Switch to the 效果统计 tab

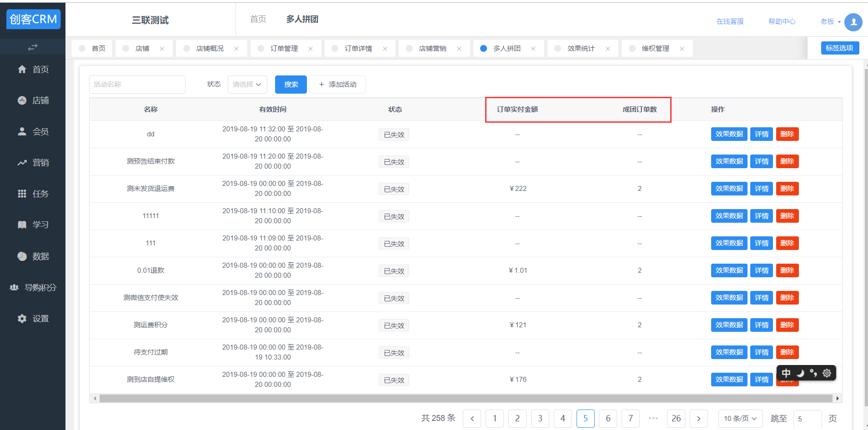pos(581,49)
